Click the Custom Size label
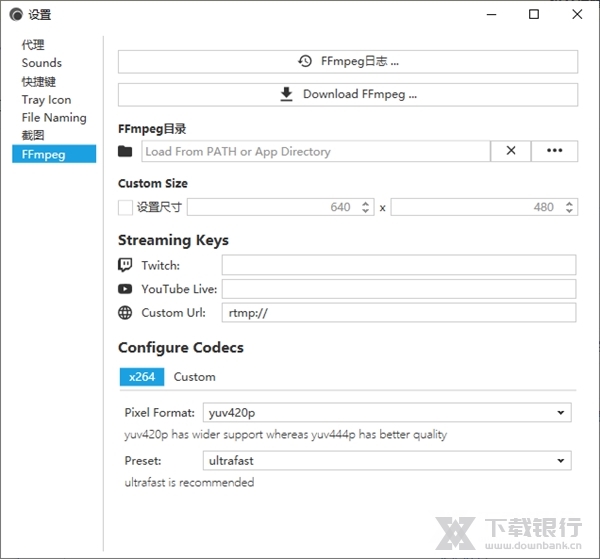 click(153, 184)
